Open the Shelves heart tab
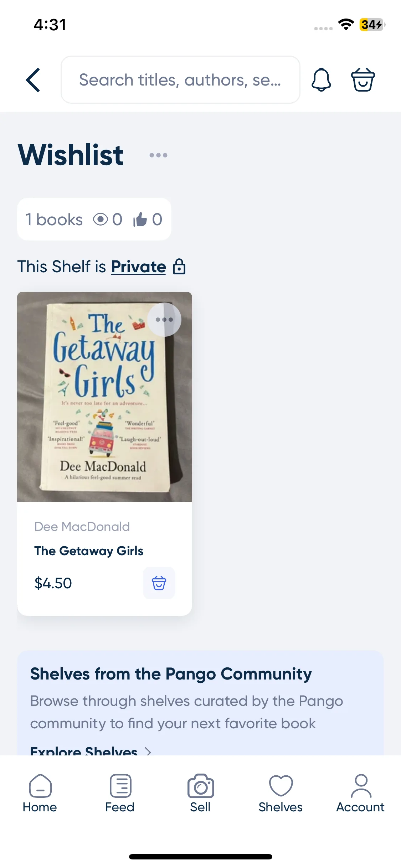401x868 pixels. 281,793
